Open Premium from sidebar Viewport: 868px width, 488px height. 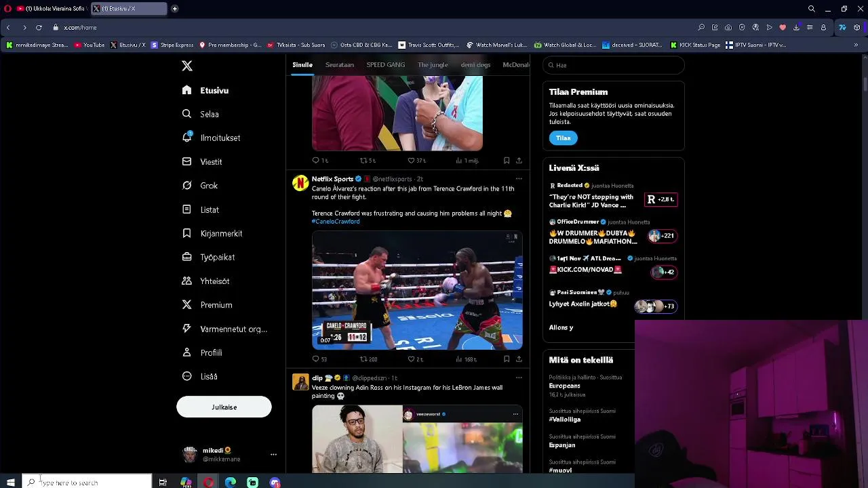click(x=207, y=305)
